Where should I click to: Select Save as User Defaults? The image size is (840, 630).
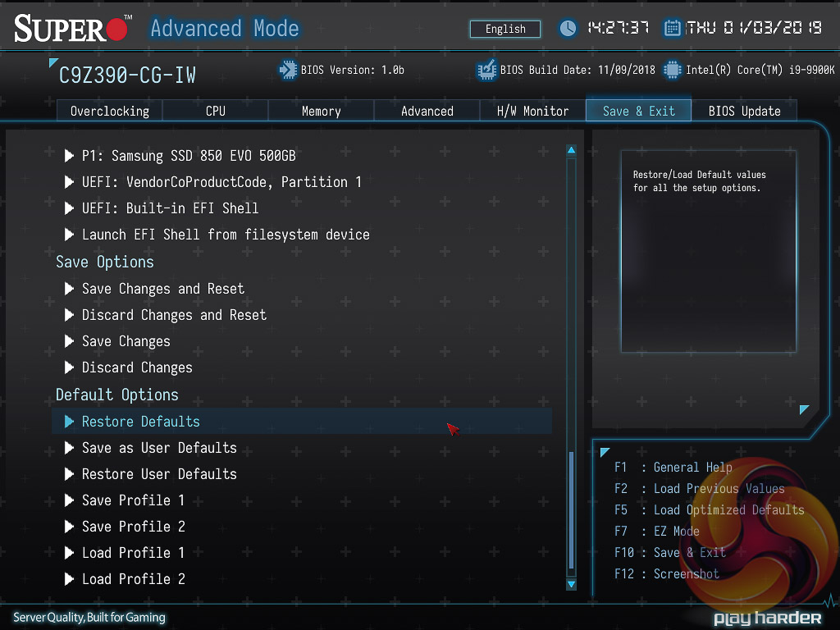click(159, 448)
